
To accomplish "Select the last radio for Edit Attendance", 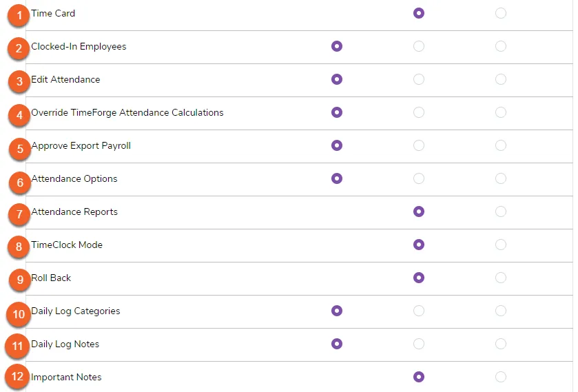I will [x=501, y=79].
